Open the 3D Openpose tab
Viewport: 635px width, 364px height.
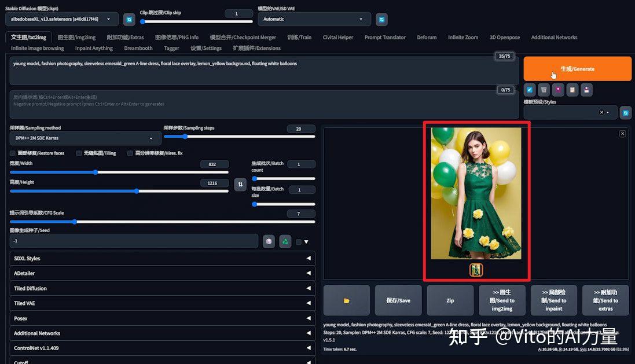click(505, 37)
